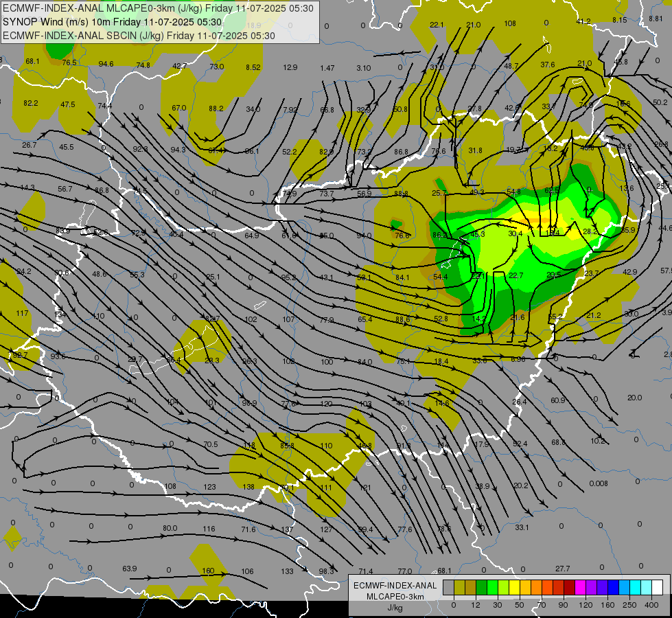The height and width of the screenshot is (618, 672).
Task: Click the legend scale label 90
Action: [x=563, y=605]
